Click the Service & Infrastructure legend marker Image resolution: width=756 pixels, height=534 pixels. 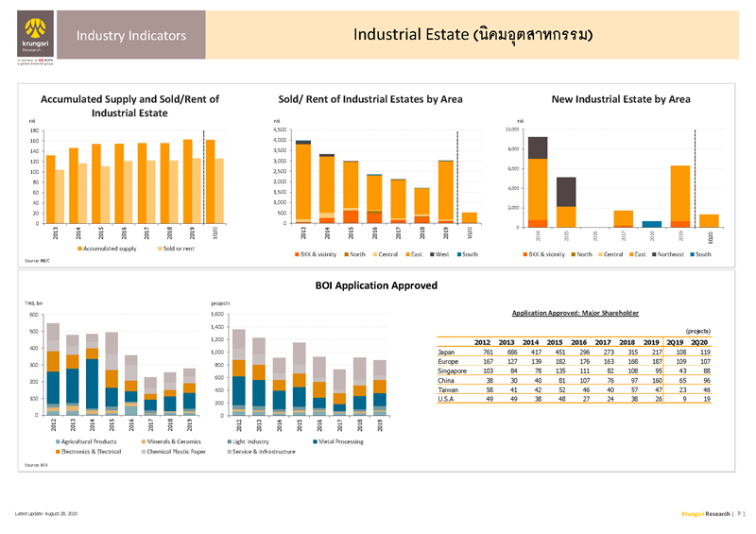click(228, 452)
